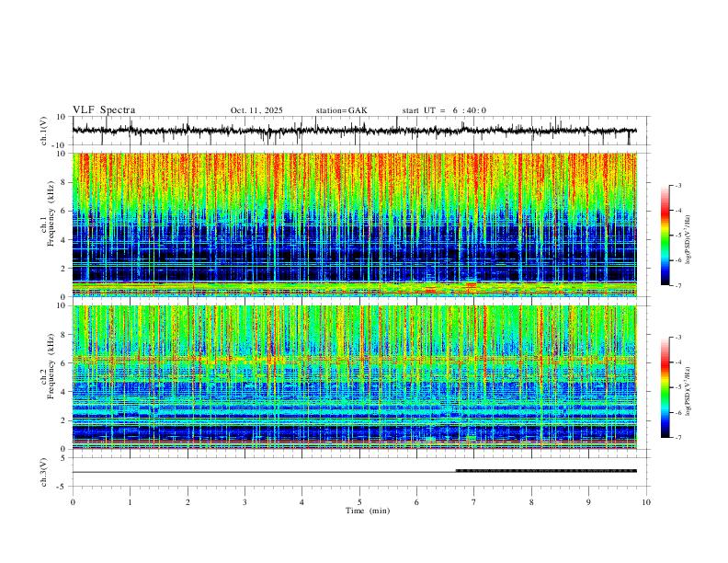The height and width of the screenshot is (563, 728).
Task: Click the ch.1 log(PSD) color bar label
Action: [688, 240]
